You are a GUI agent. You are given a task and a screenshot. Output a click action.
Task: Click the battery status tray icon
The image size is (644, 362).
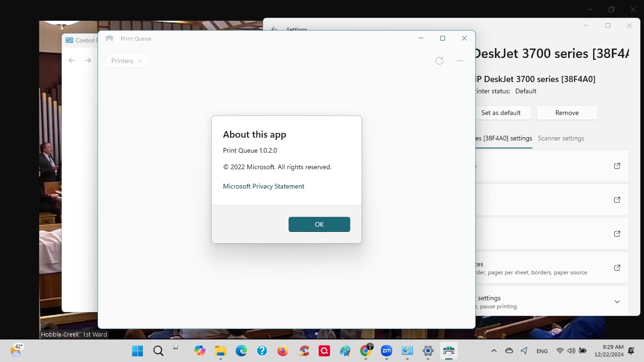coord(583,351)
